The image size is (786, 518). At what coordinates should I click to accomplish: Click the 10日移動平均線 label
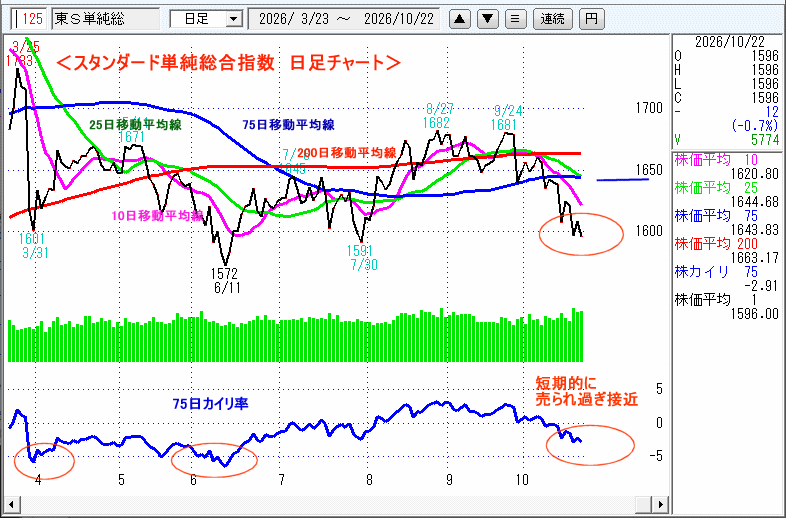click(x=157, y=216)
